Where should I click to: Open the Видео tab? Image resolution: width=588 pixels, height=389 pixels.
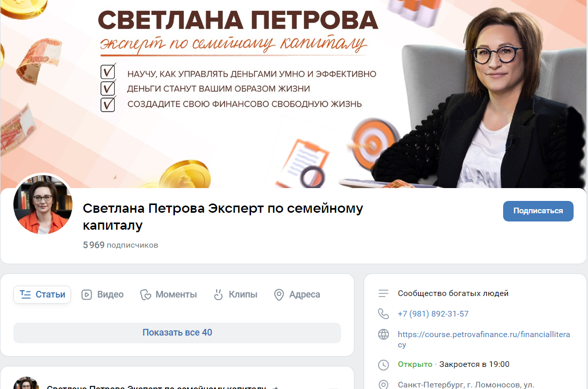[102, 294]
